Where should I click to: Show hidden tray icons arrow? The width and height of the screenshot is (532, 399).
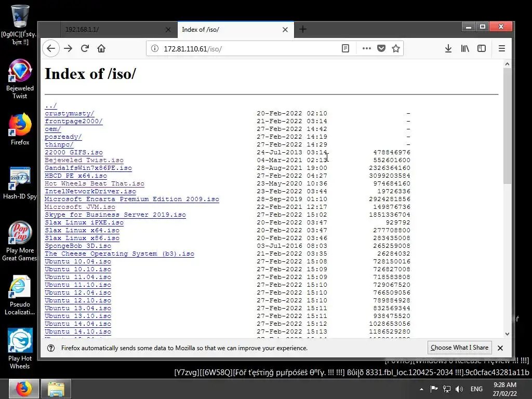click(x=421, y=389)
